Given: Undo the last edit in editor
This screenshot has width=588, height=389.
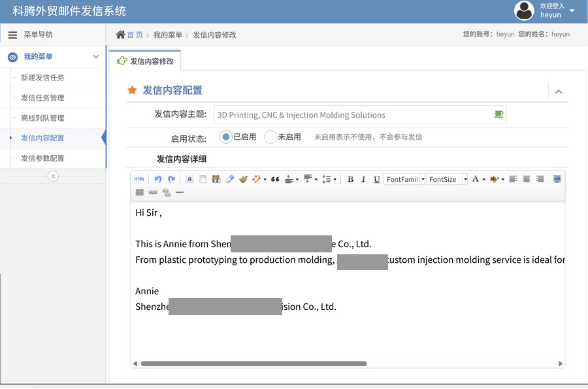Looking at the screenshot, I should tap(157, 179).
